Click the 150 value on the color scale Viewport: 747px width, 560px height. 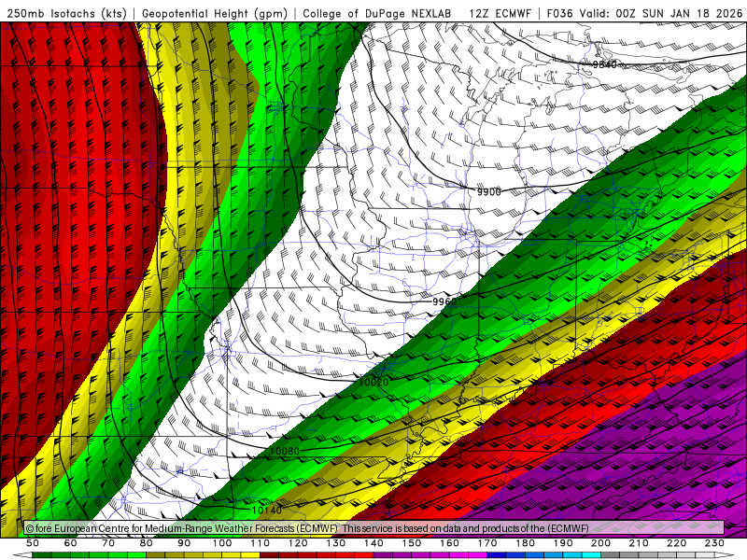click(x=412, y=543)
